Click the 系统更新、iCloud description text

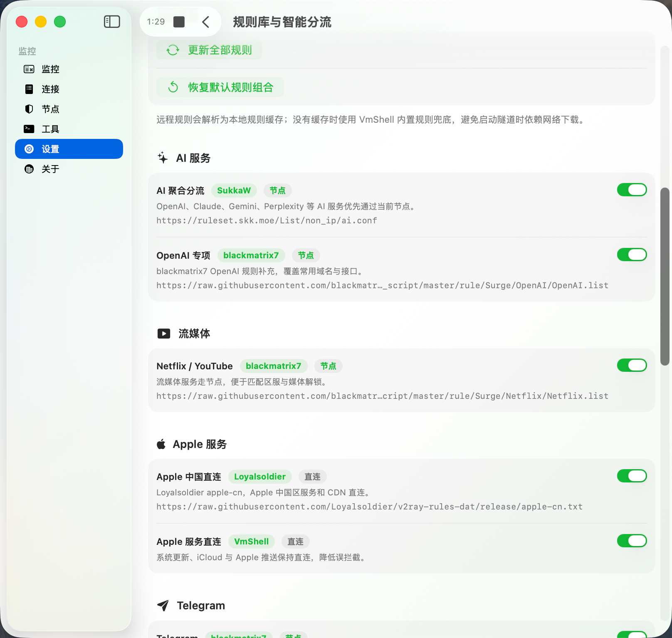point(262,557)
